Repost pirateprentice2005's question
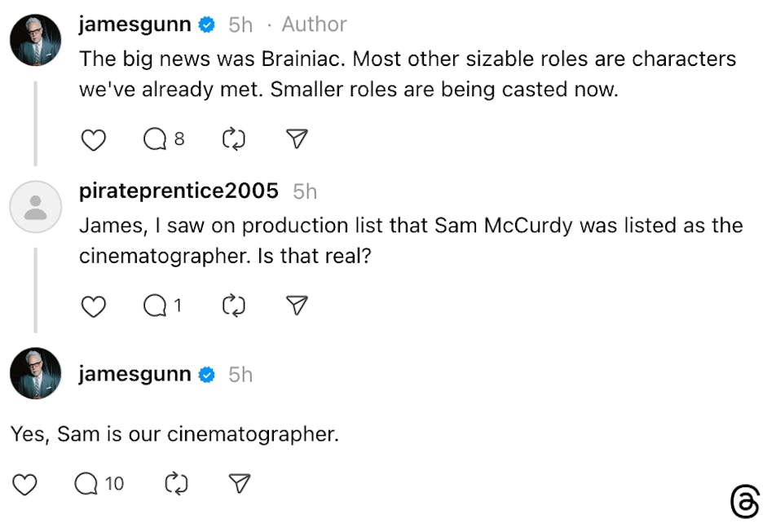Screen dimensions: 776x532 coord(234,306)
